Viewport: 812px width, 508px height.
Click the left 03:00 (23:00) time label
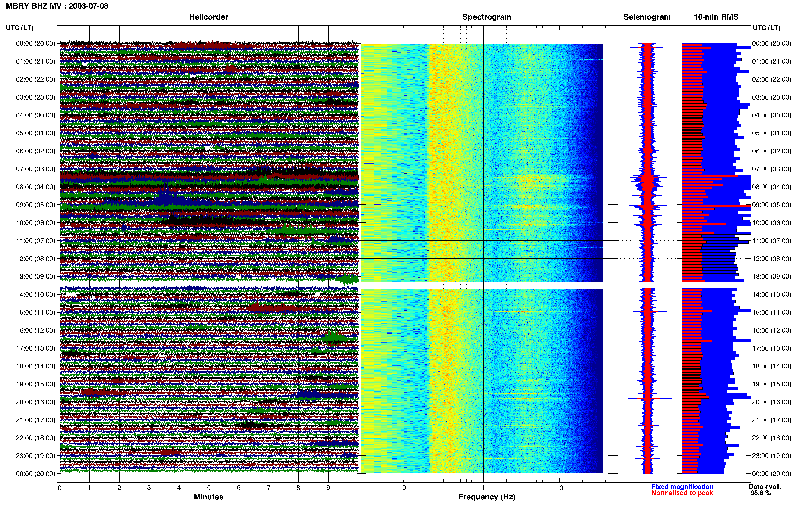click(x=36, y=97)
